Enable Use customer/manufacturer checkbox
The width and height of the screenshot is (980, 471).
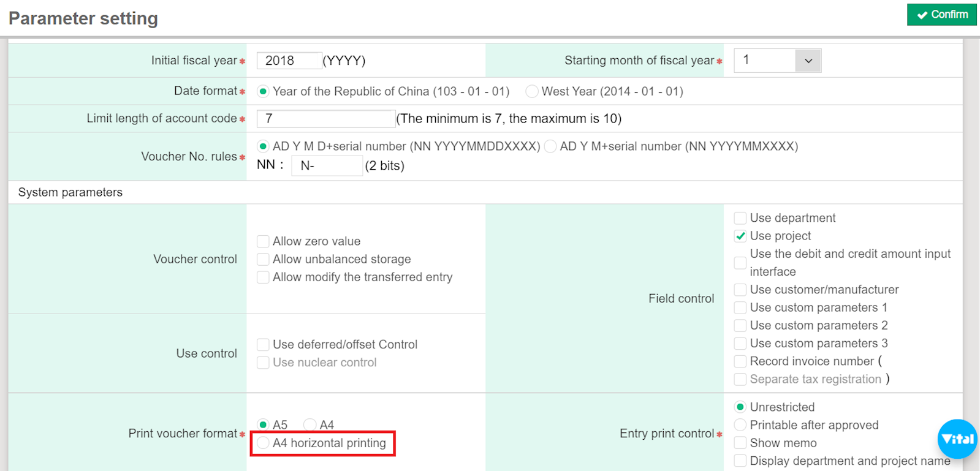(740, 290)
